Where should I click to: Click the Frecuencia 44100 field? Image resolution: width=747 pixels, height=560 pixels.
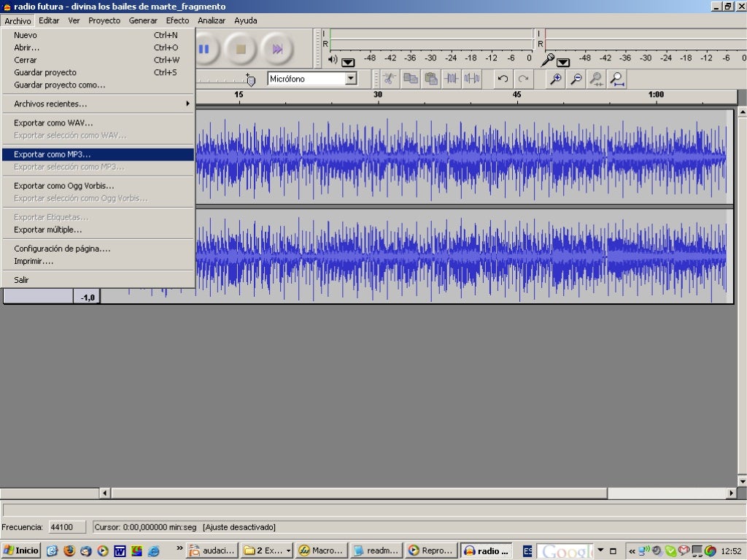pos(67,527)
